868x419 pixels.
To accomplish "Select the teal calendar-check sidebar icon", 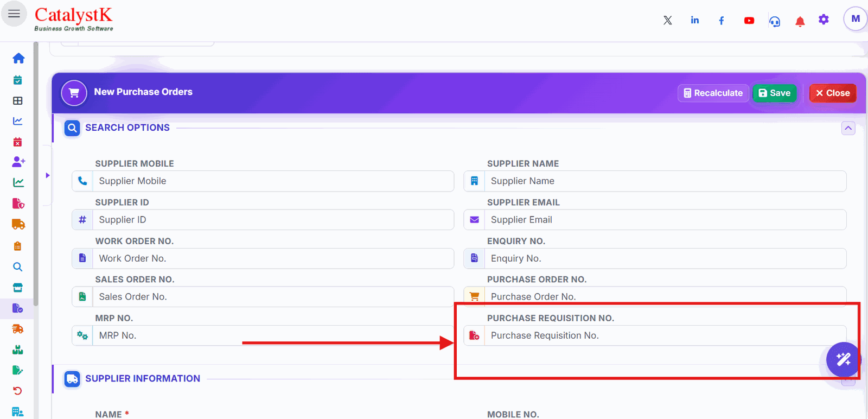I will (x=18, y=80).
